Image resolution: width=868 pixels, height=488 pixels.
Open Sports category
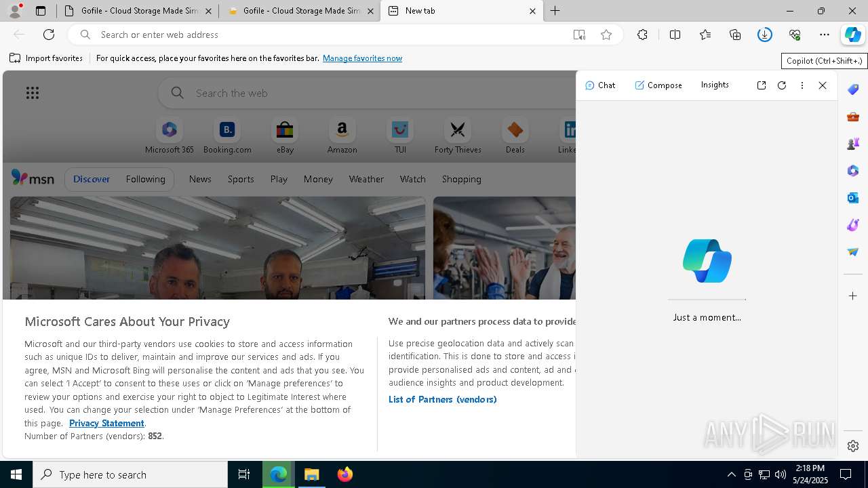(241, 179)
